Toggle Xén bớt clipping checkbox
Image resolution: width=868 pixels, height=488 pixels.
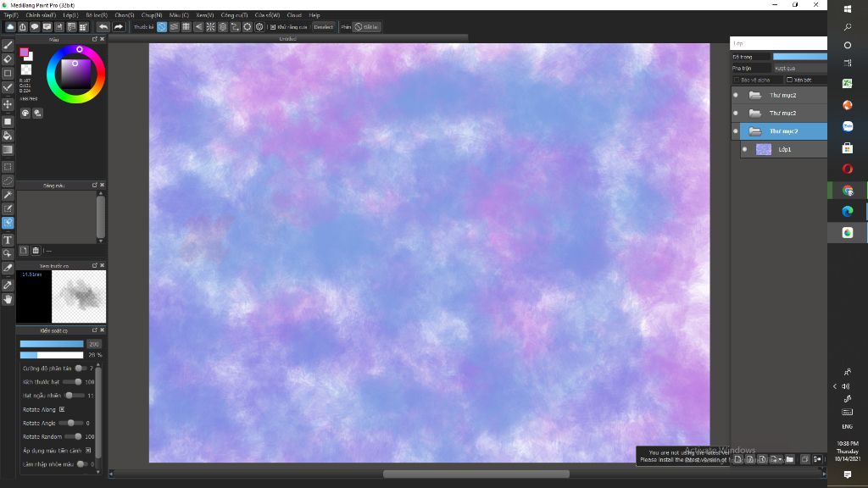789,80
